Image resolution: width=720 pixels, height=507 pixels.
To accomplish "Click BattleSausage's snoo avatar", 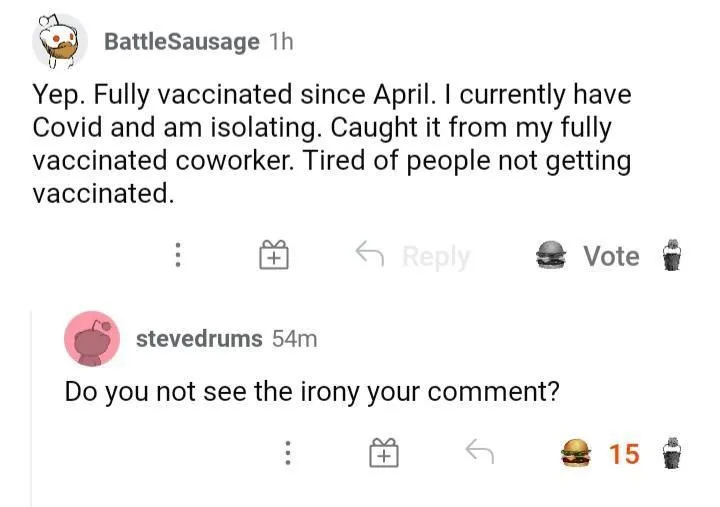I will point(58,43).
